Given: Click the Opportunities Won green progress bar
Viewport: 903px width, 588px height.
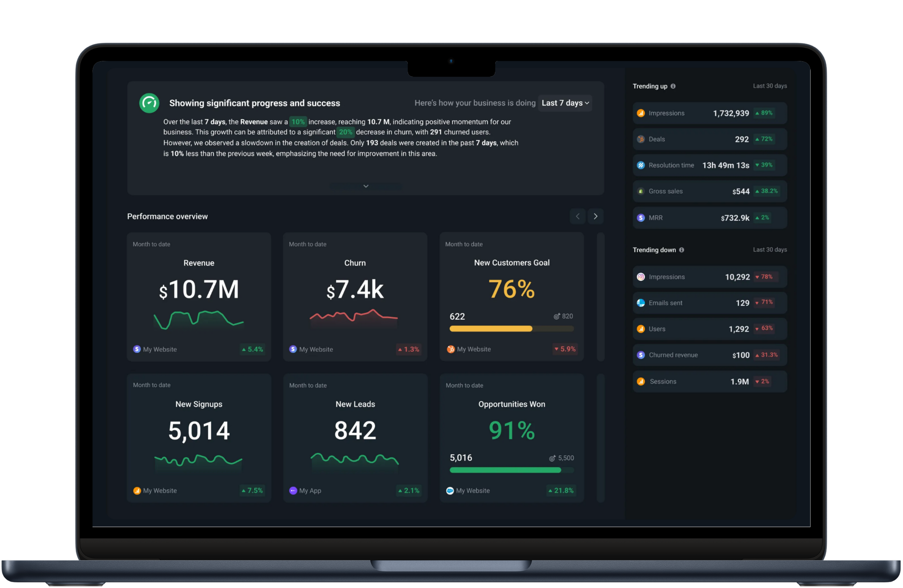Looking at the screenshot, I should click(x=505, y=470).
